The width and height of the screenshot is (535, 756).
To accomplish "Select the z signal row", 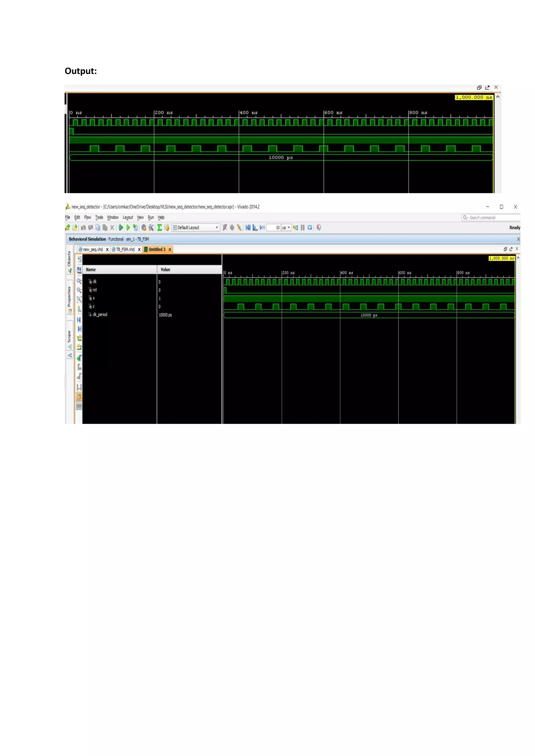I will coord(152,306).
